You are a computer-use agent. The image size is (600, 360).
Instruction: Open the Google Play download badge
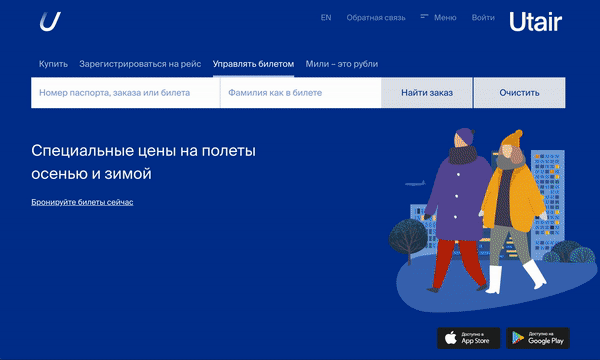click(x=538, y=338)
